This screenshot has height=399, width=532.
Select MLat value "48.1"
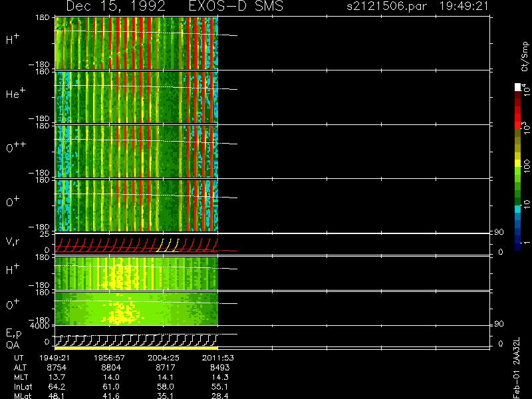pyautogui.click(x=57, y=396)
